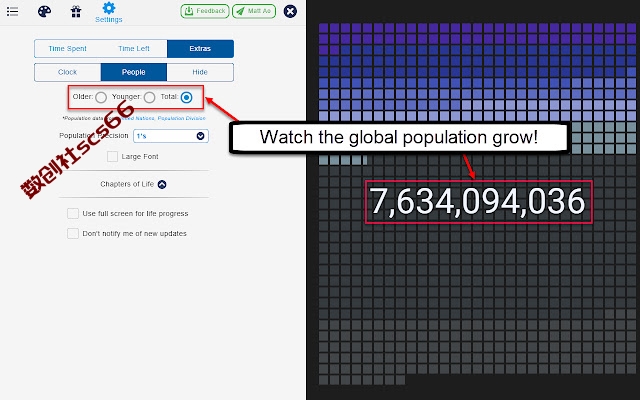Switch to the Time Left tab

point(134,49)
